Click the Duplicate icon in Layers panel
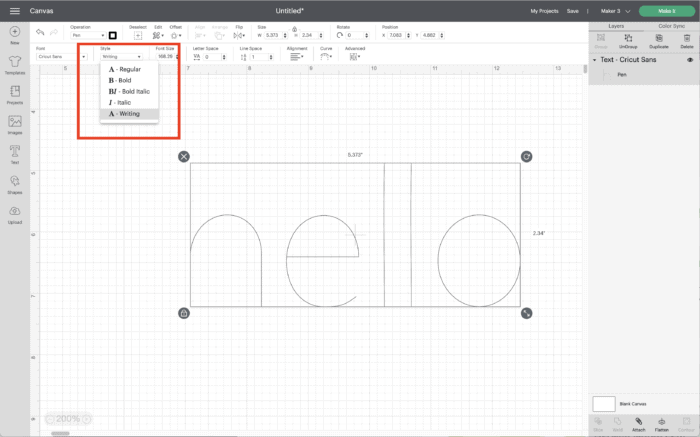Viewport: 700px width, 437px height. 657,38
